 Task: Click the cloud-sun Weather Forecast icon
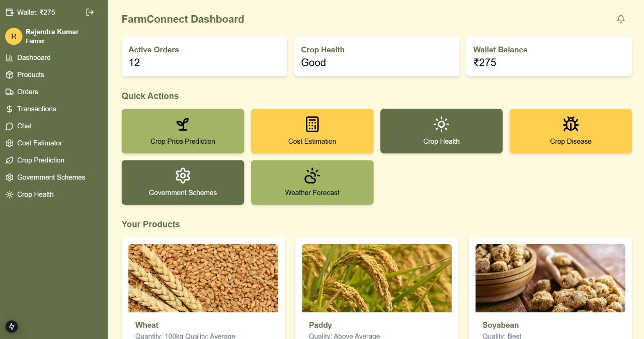(x=312, y=176)
